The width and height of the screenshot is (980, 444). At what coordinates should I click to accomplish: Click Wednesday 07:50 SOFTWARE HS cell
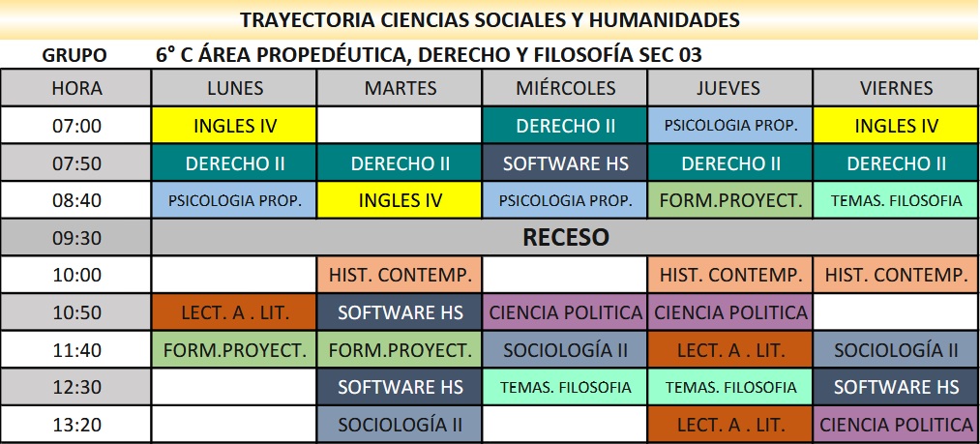(566, 163)
